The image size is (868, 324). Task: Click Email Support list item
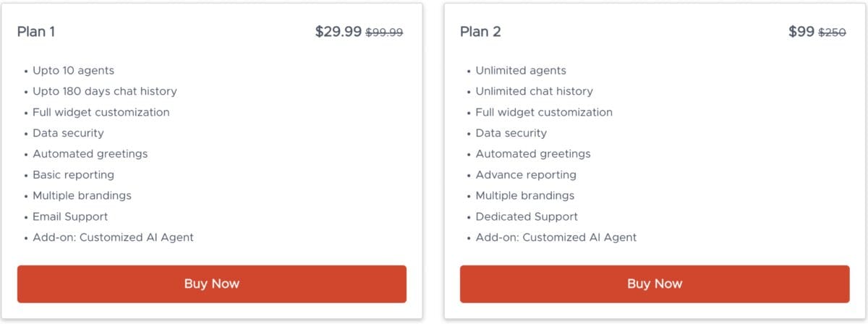pyautogui.click(x=70, y=217)
